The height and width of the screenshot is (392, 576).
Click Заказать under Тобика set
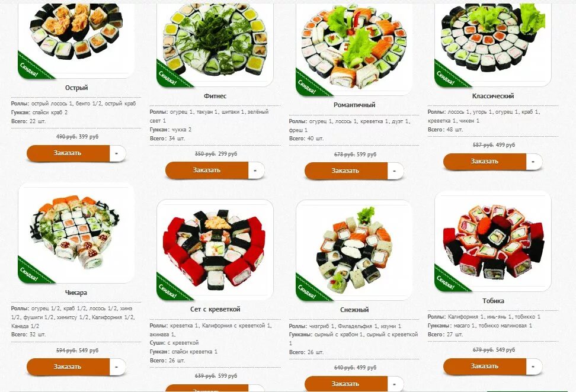485,367
